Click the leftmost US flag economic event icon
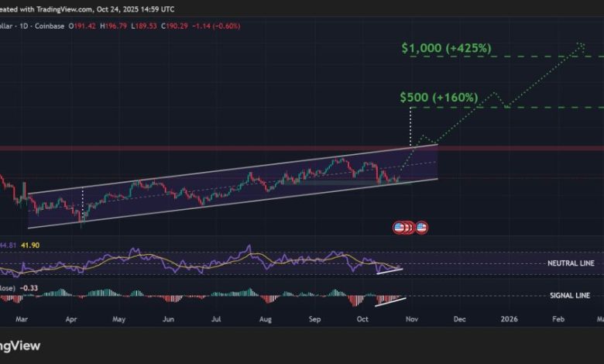 [400, 228]
